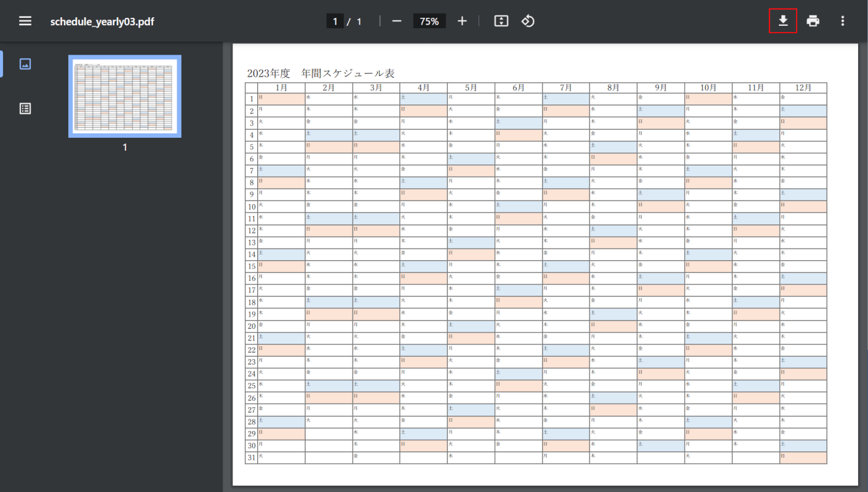Select the 11月 column header
Image resolution: width=868 pixels, height=492 pixels.
point(755,88)
